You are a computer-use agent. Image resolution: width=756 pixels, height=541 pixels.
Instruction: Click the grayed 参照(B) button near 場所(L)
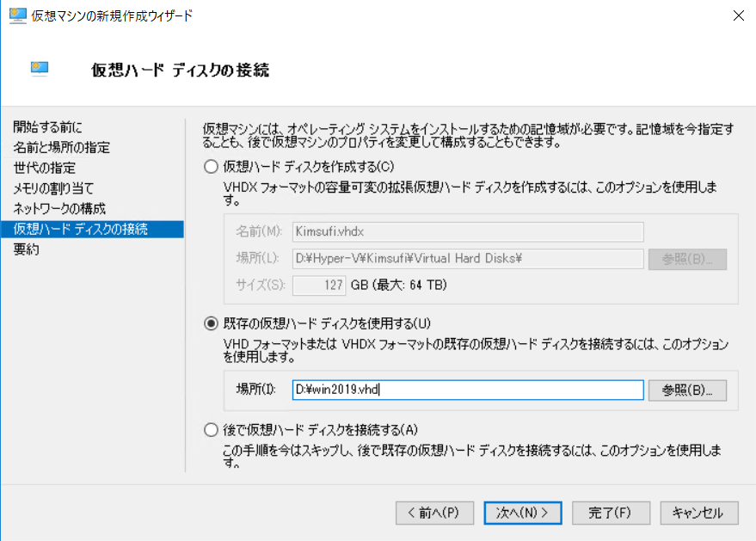[x=686, y=258]
